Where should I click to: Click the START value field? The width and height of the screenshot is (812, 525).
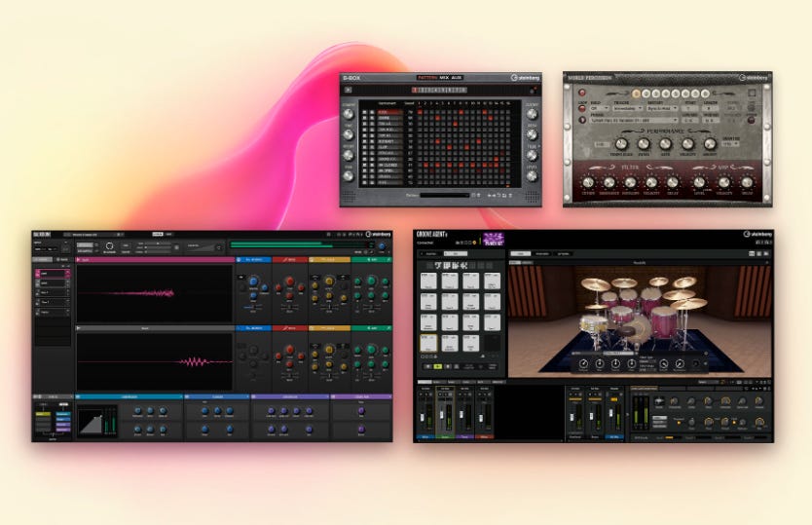(x=689, y=108)
